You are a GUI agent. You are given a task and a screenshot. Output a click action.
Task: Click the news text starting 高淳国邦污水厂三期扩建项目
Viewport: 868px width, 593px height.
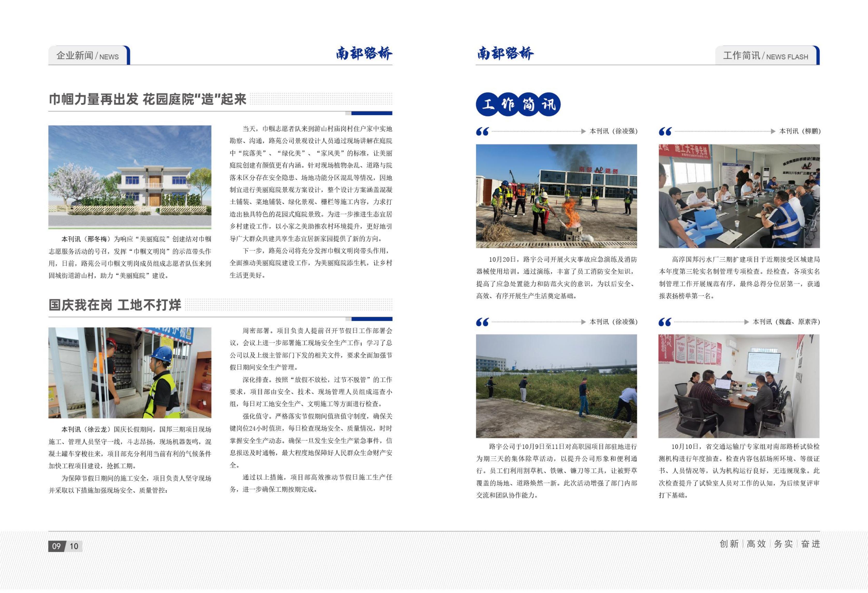739,277
